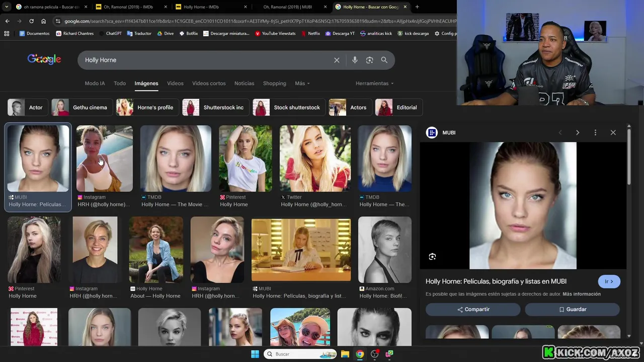Image resolution: width=644 pixels, height=362 pixels.
Task: Clear the search box with X
Action: (337, 60)
